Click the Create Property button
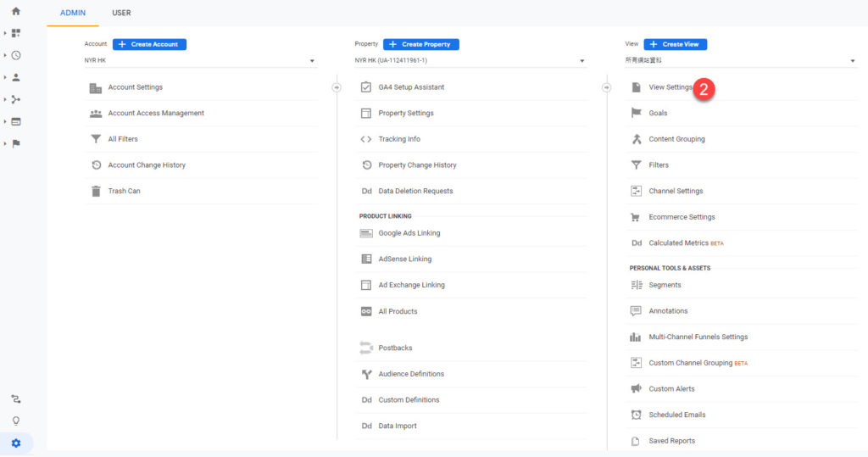 [x=421, y=44]
